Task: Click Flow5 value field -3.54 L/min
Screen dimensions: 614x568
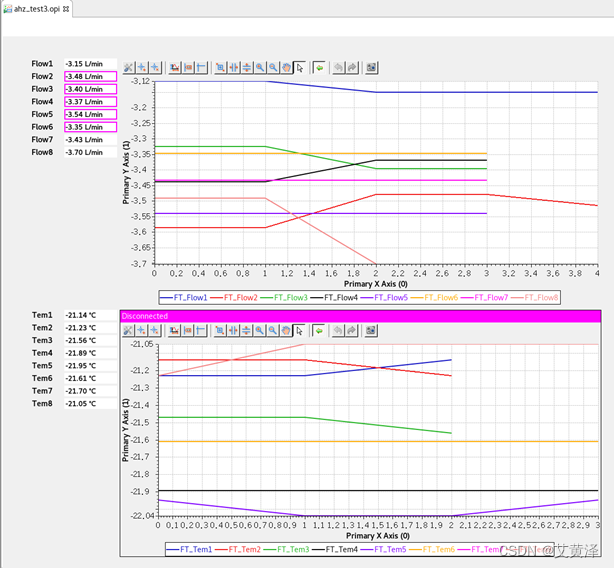Action: tap(90, 114)
